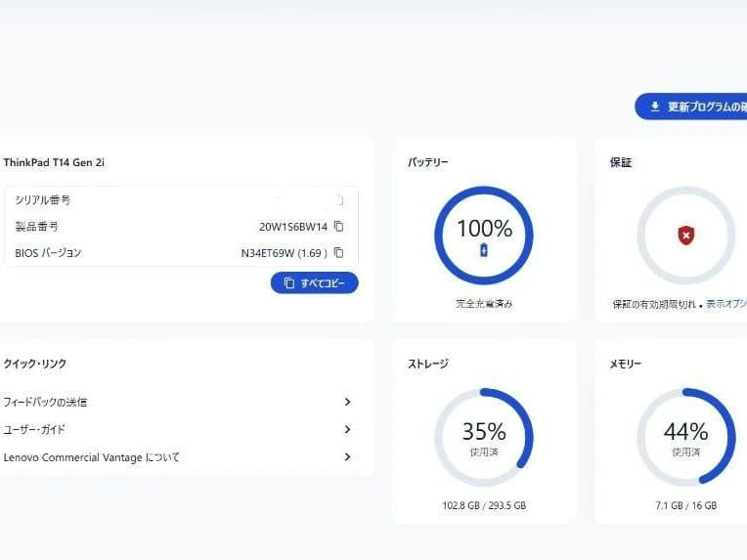Expand the フィードバックの送信 chevron arrow

pos(347,402)
